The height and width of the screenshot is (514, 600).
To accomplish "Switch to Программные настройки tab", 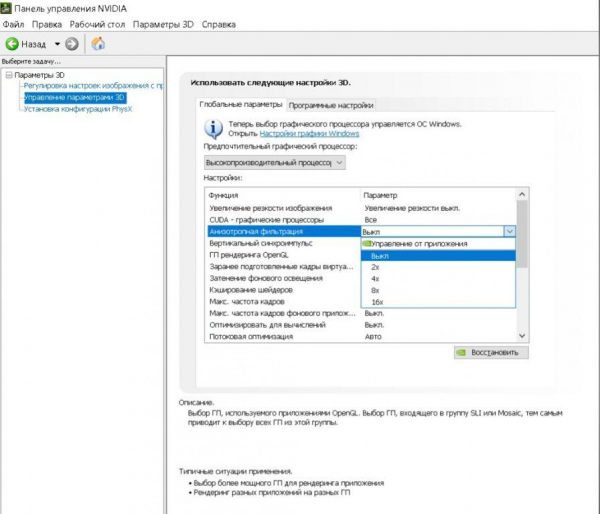I will 331,105.
